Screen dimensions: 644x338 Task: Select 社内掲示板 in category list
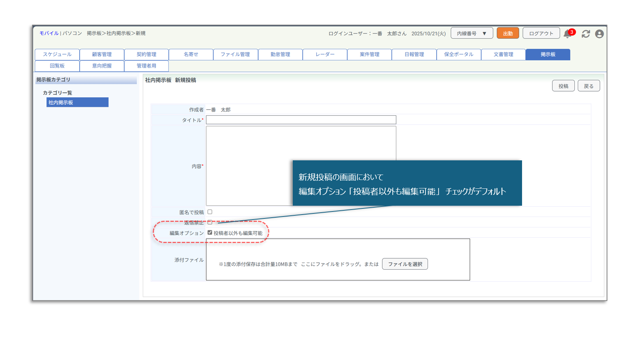click(x=77, y=102)
